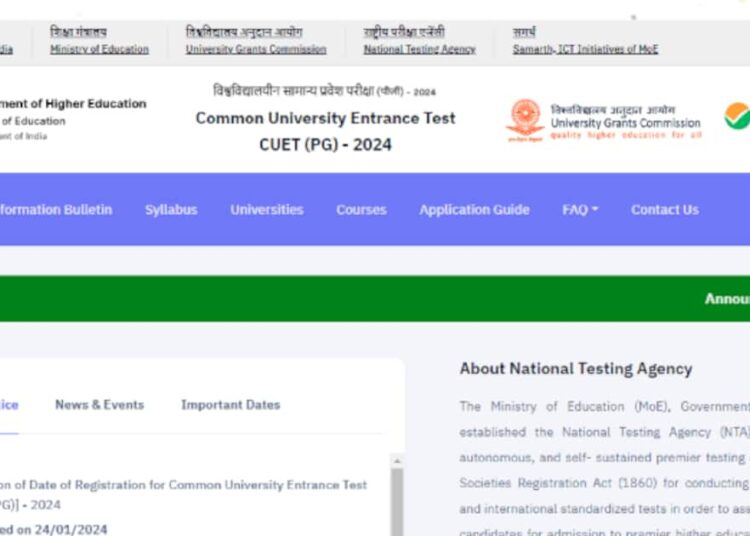The height and width of the screenshot is (536, 750).
Task: Switch to the Important Dates tab
Action: tap(231, 405)
